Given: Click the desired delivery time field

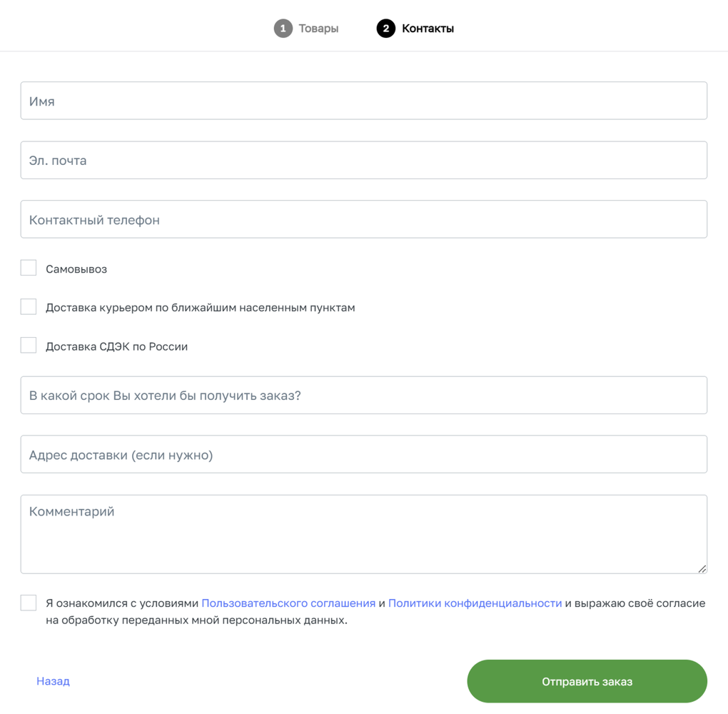Looking at the screenshot, I should (x=363, y=395).
